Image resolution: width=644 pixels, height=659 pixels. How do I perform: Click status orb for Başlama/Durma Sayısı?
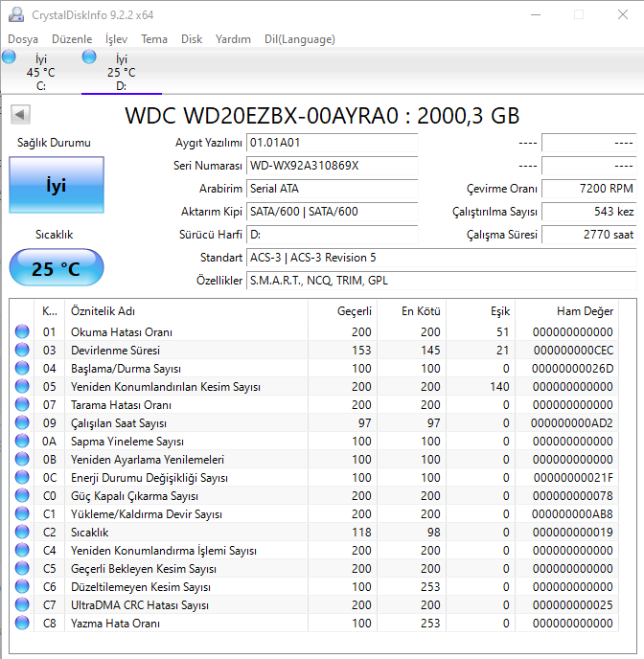(22, 368)
